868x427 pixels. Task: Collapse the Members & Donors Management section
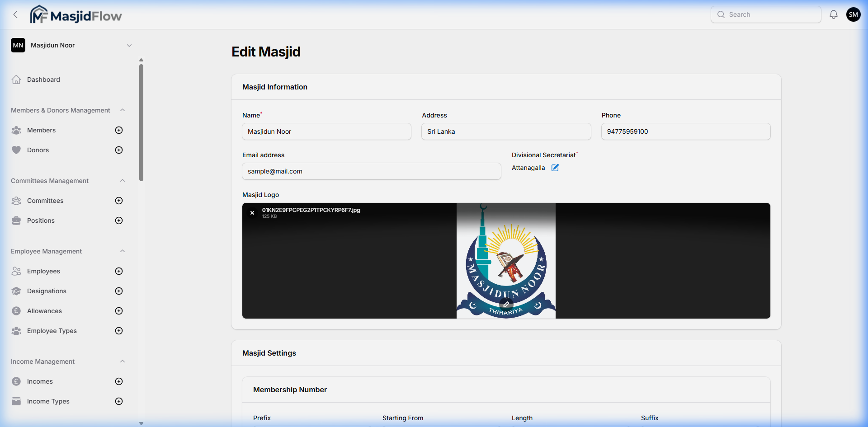pos(123,110)
